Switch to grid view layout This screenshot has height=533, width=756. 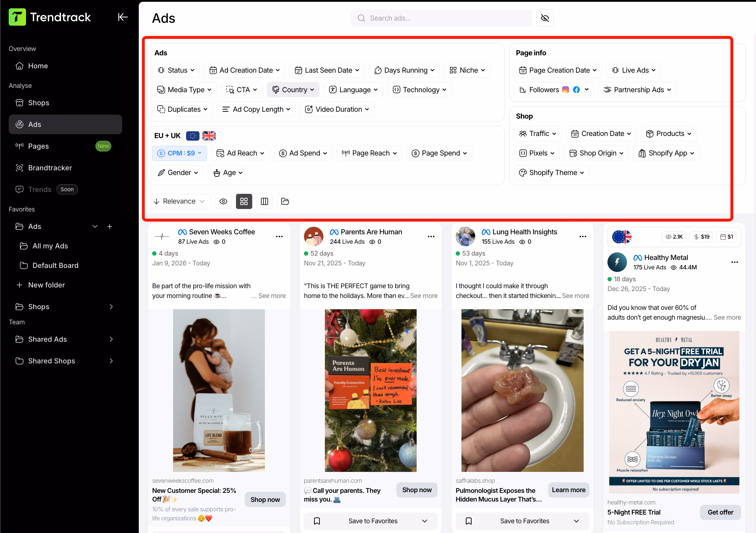tap(244, 201)
